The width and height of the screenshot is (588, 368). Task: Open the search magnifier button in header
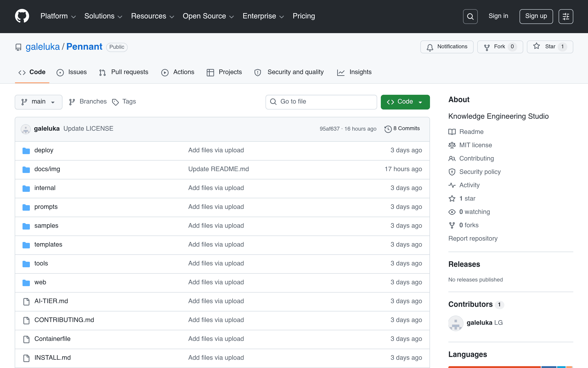click(470, 17)
